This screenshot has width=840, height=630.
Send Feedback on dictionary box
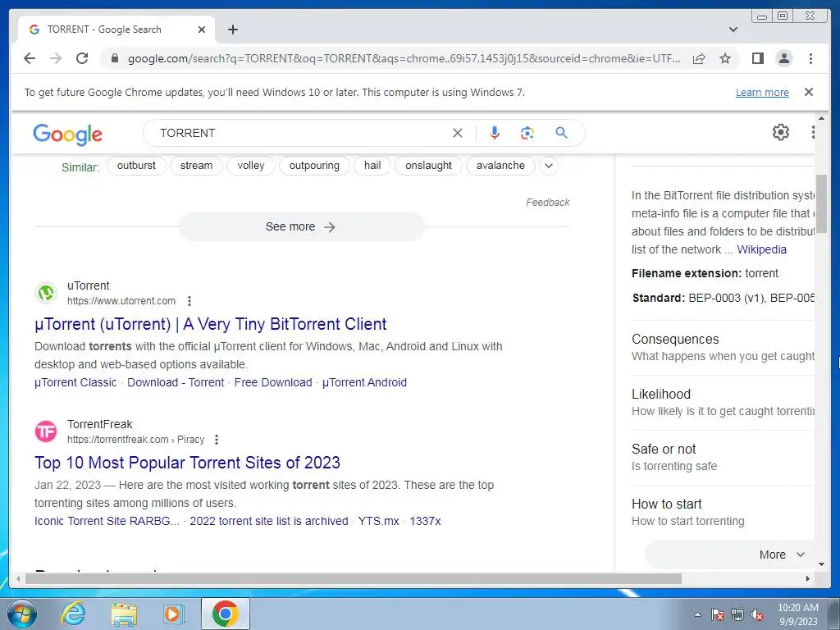coord(547,203)
